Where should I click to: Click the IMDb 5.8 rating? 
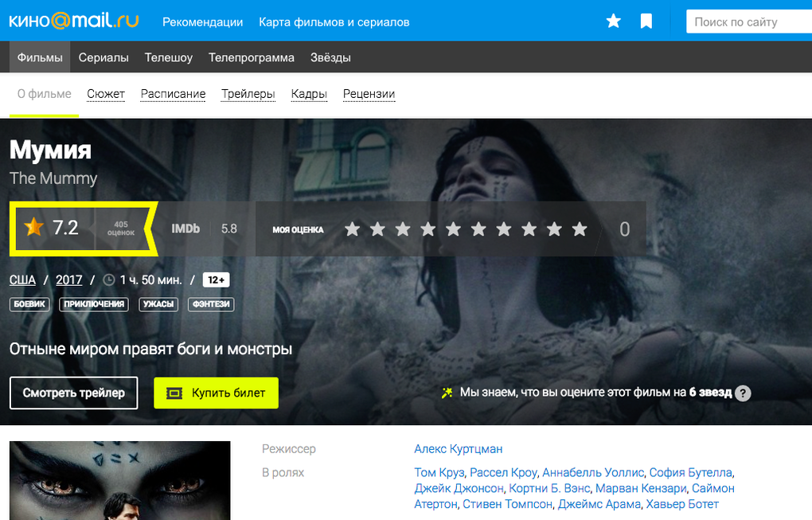(x=204, y=229)
